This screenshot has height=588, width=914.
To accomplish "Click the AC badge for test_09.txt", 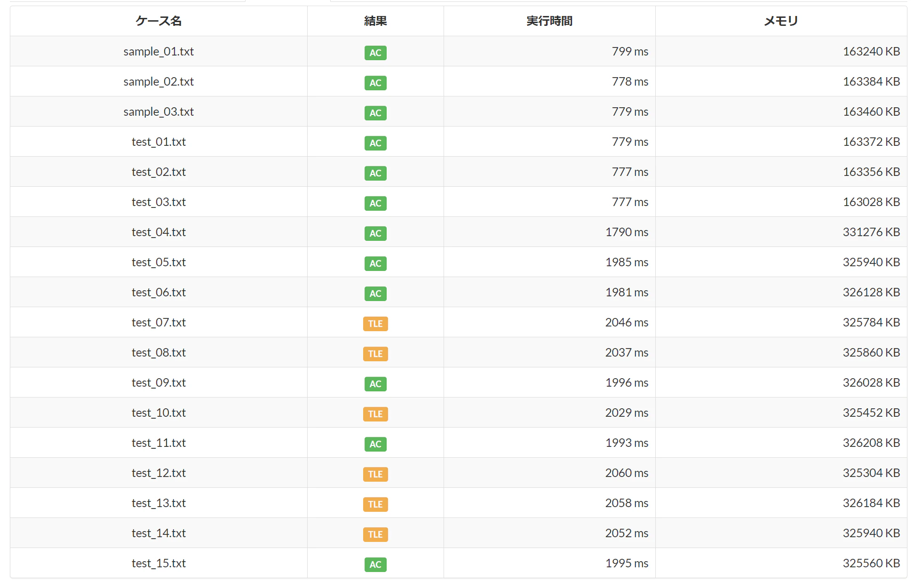I will (375, 384).
